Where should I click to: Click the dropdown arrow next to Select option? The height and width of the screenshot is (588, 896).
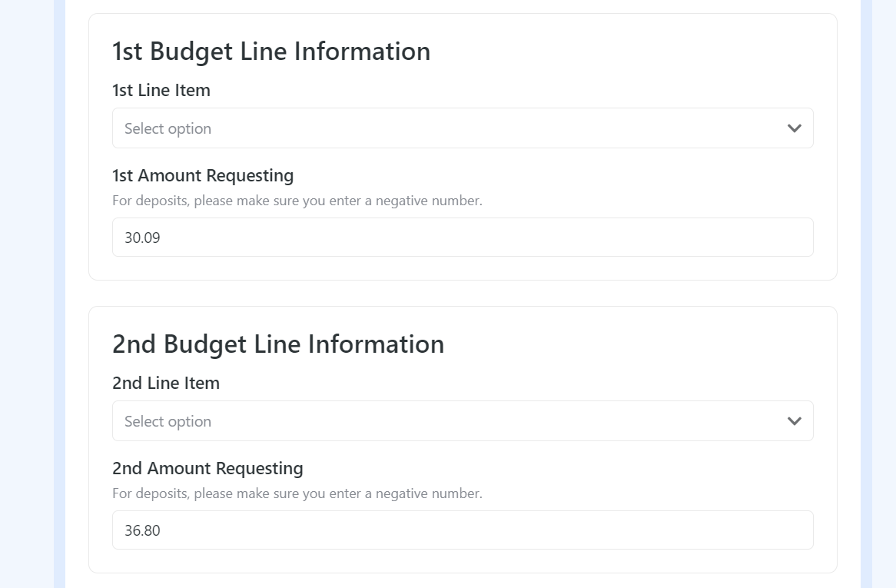[794, 128]
